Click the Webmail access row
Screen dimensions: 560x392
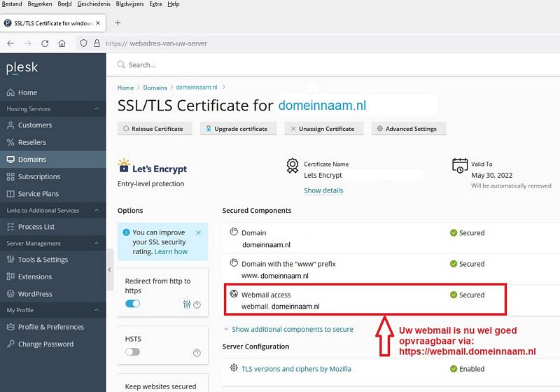365,300
